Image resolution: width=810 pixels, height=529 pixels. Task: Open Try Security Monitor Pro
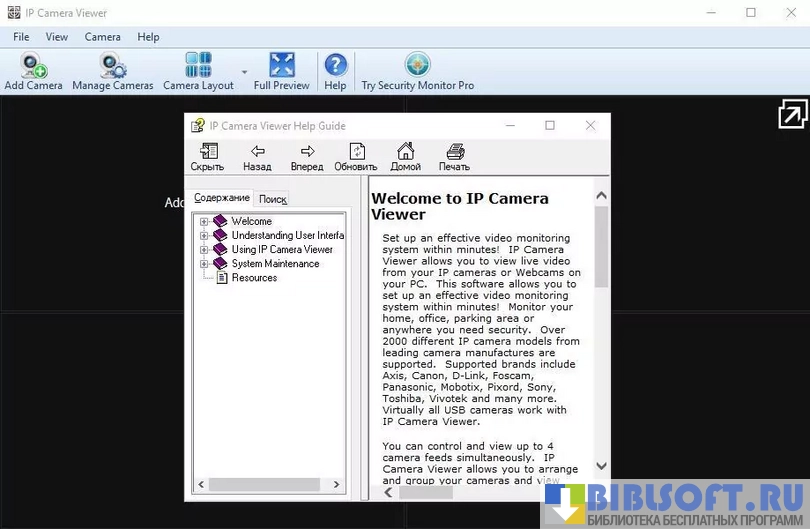coord(417,67)
